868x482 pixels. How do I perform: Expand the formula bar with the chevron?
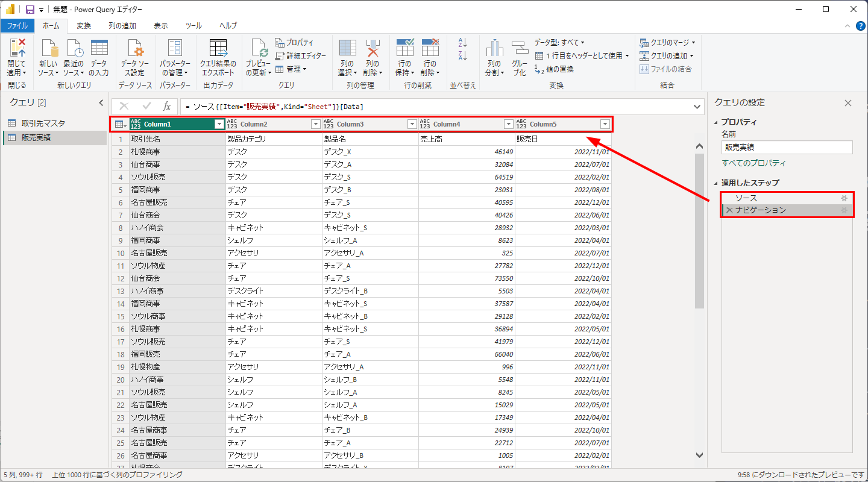tap(698, 107)
